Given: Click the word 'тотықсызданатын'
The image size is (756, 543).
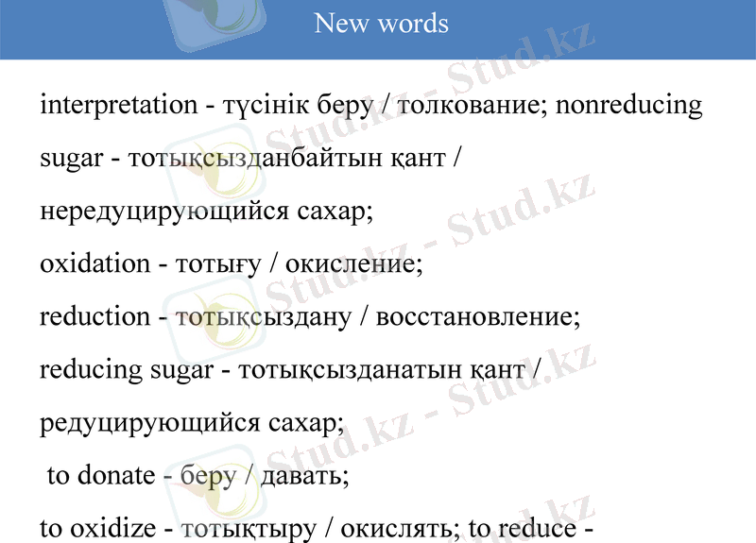Looking at the screenshot, I should pyautogui.click(x=350, y=371).
